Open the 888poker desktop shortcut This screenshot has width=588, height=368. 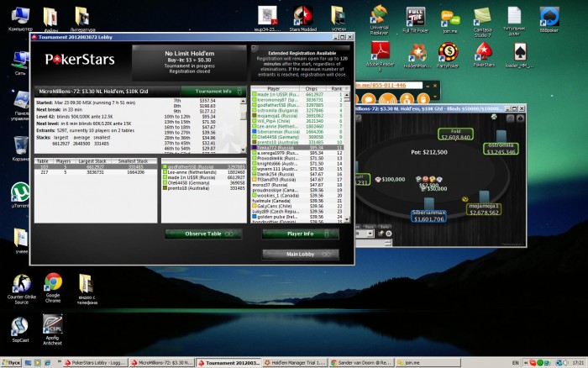tap(549, 16)
